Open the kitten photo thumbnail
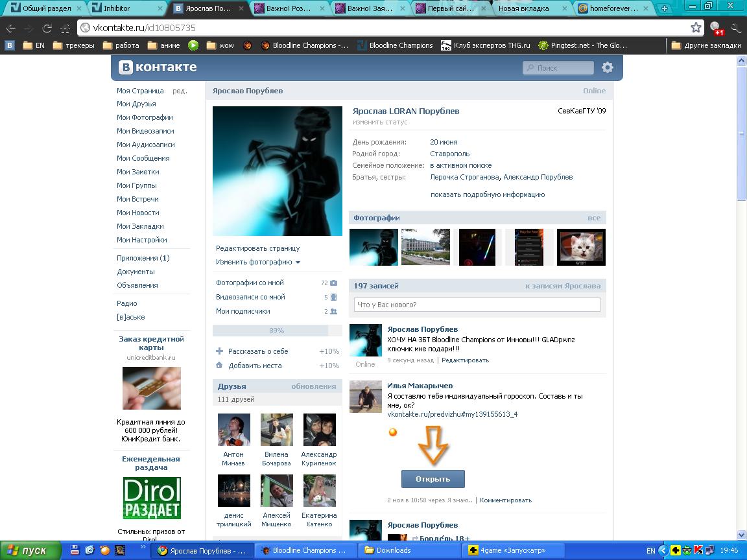This screenshot has height=560, width=747. [581, 247]
